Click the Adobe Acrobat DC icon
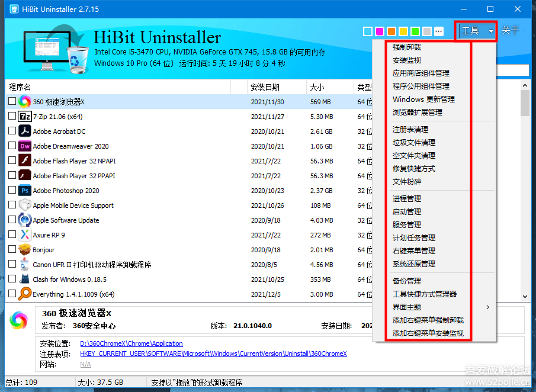The height and width of the screenshot is (392, 536). [25, 131]
